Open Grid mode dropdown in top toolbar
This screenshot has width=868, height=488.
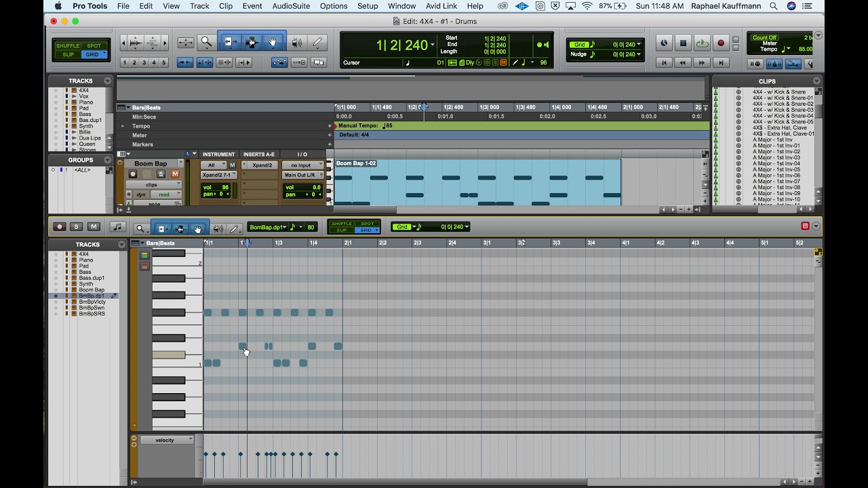(94, 54)
